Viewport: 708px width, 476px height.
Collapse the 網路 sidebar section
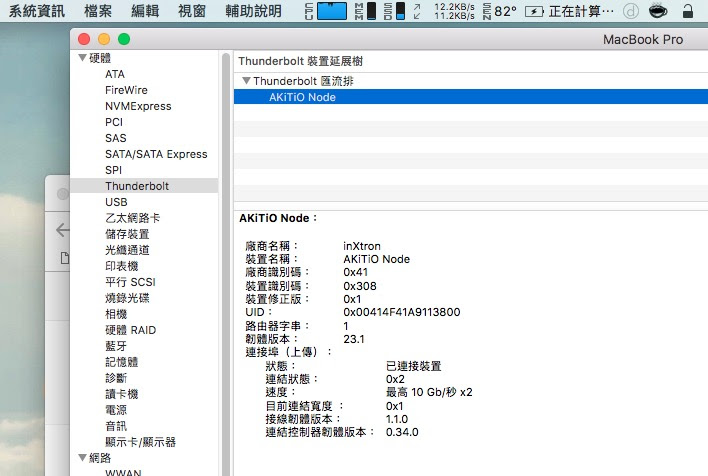[82, 457]
